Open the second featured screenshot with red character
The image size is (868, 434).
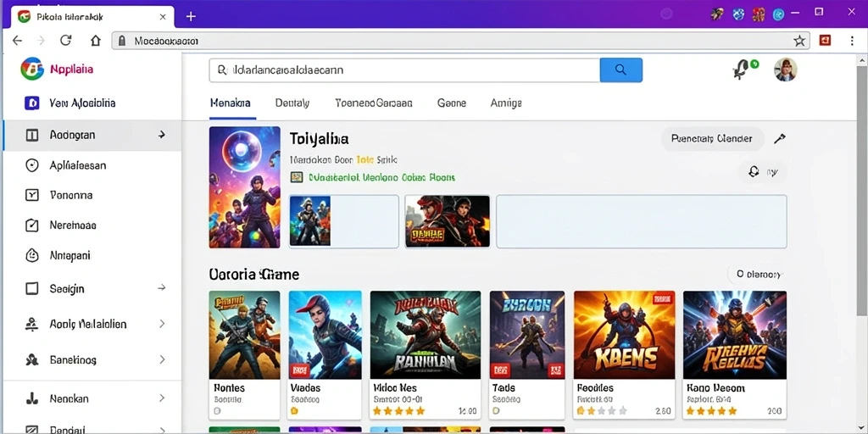(x=448, y=221)
